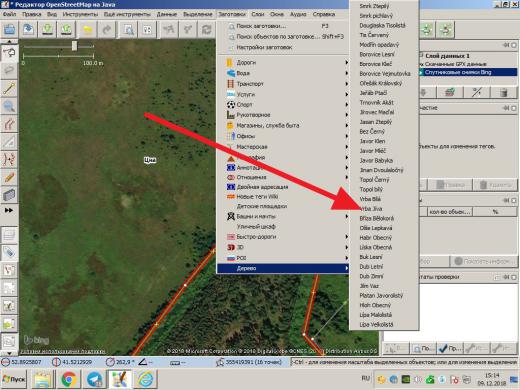Select the zoom magnifier tool

pos(9,107)
